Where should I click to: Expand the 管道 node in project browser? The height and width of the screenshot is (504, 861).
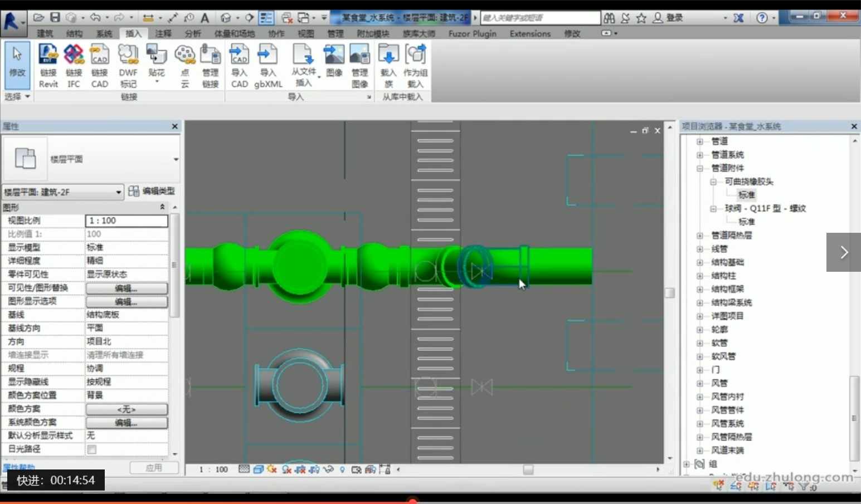699,141
